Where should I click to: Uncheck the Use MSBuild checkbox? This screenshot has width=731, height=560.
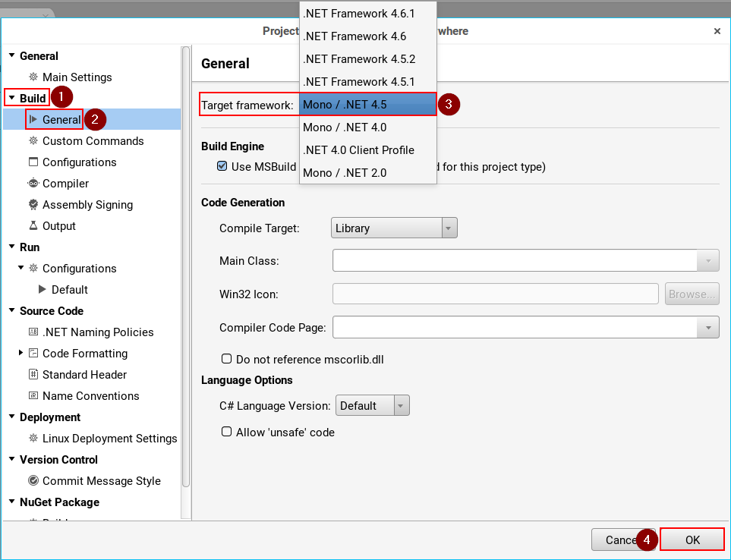tap(222, 167)
